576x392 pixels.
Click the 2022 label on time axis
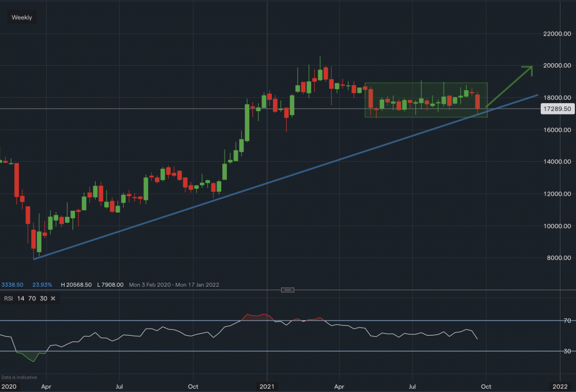pos(560,387)
